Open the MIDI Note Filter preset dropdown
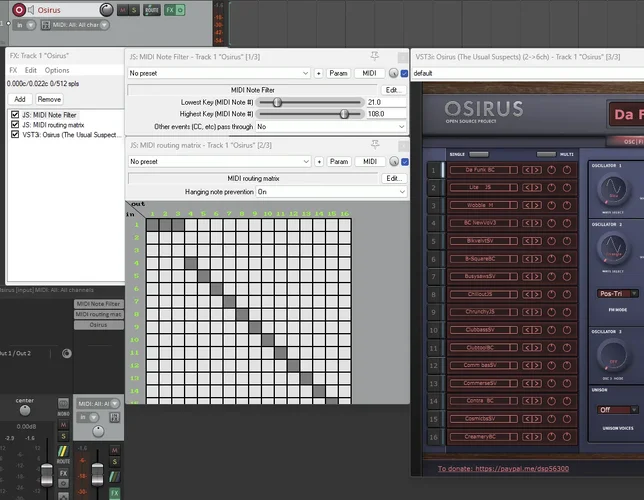Image resolution: width=644 pixels, height=500 pixels. click(219, 74)
